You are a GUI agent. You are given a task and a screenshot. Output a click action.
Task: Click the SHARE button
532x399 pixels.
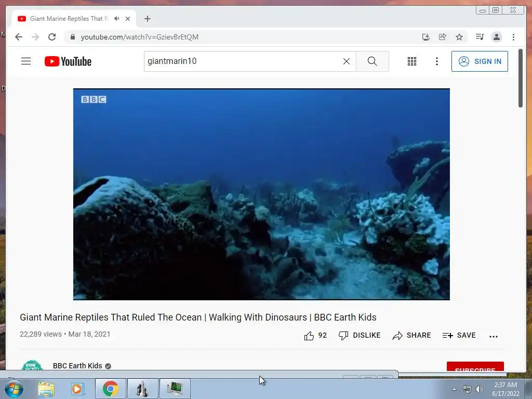411,336
